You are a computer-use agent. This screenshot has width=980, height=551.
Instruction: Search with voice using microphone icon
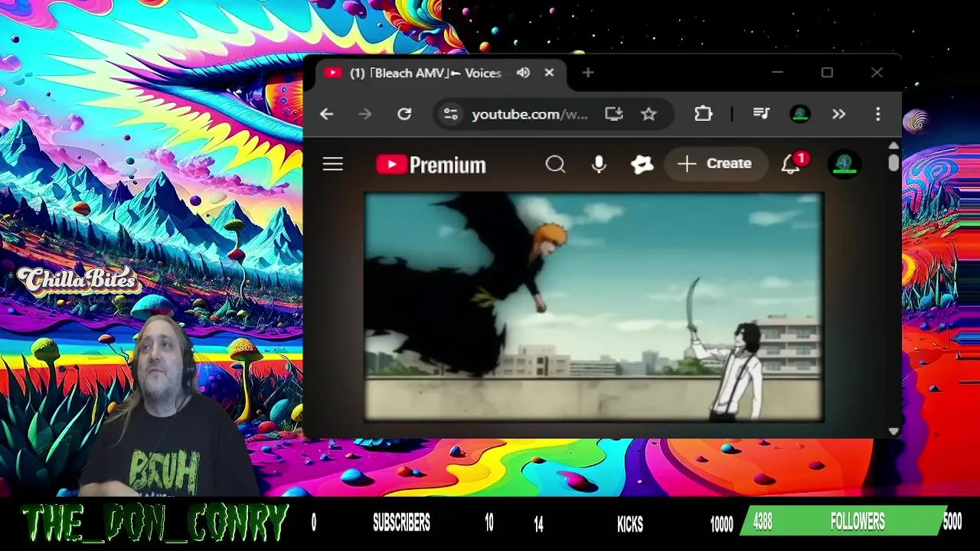tap(599, 164)
